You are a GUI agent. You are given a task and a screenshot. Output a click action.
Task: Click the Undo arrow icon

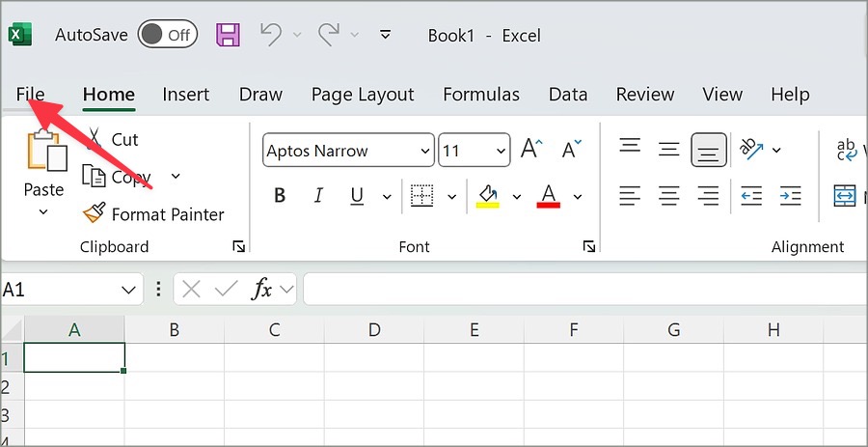(x=271, y=36)
